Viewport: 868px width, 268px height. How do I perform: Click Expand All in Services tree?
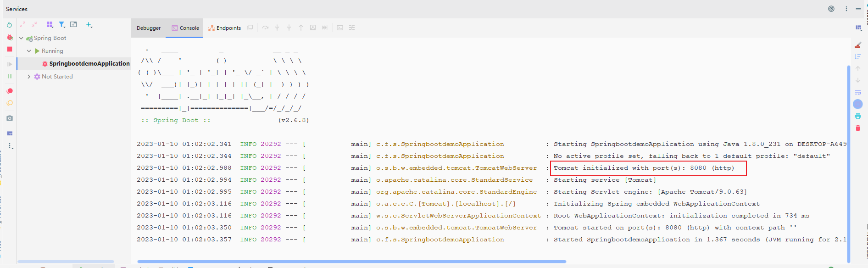click(x=22, y=25)
